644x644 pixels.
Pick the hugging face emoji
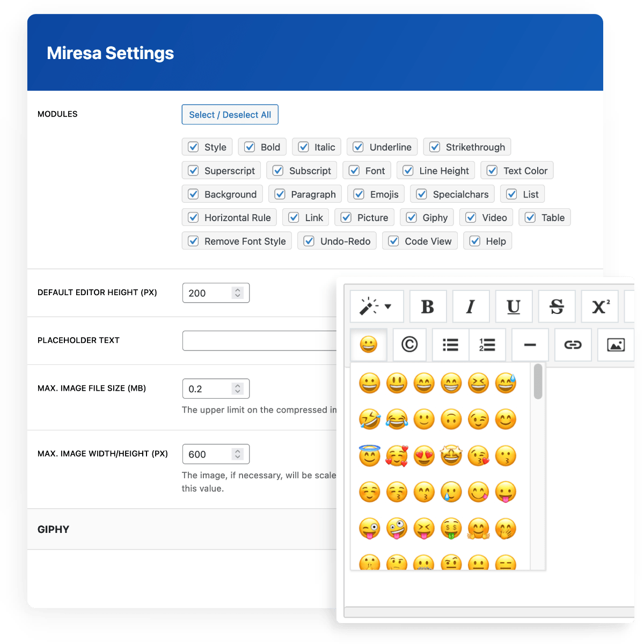[x=479, y=529]
